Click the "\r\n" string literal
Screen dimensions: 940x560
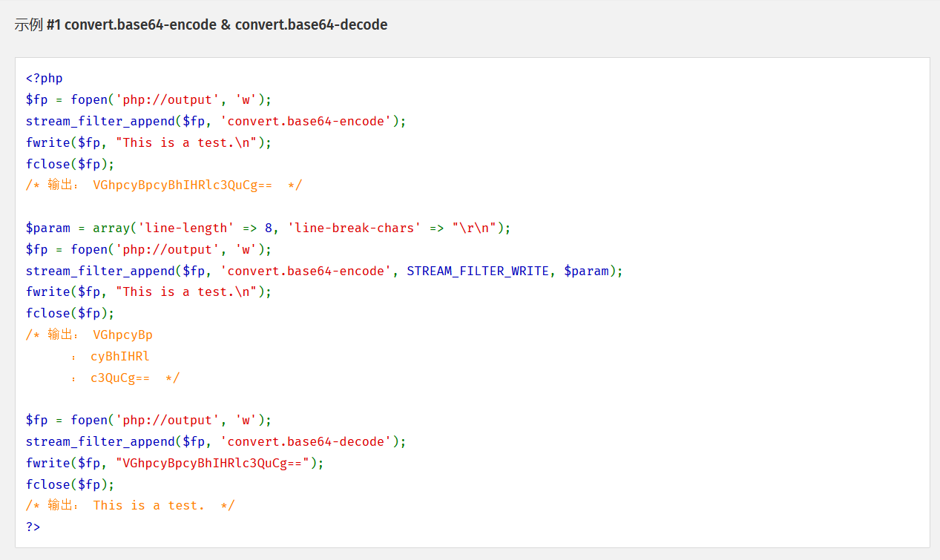pos(474,228)
